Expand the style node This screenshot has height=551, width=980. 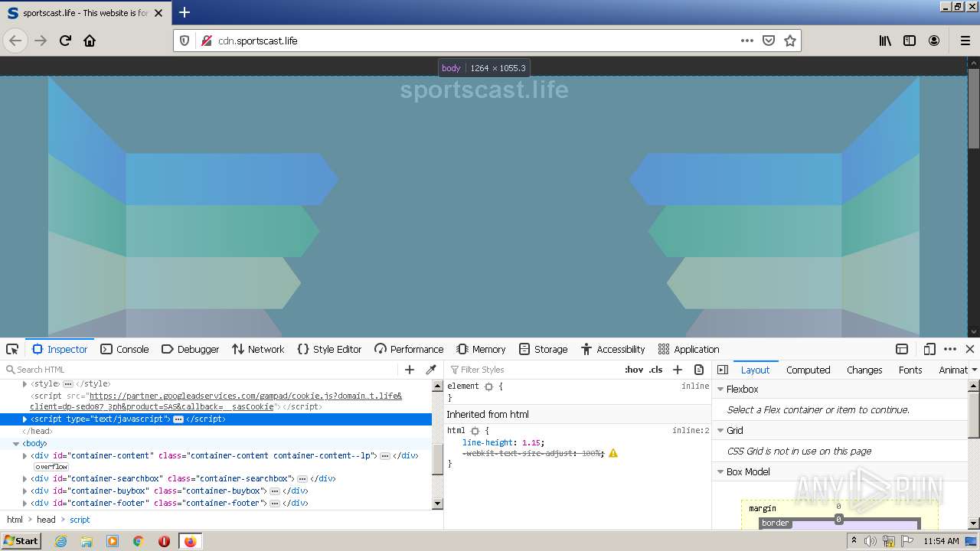(24, 383)
